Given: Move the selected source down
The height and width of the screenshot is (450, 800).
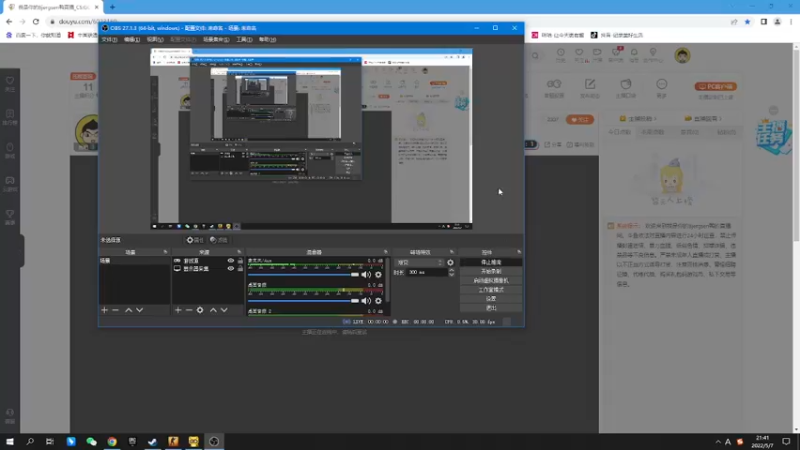Looking at the screenshot, I should [x=224, y=310].
